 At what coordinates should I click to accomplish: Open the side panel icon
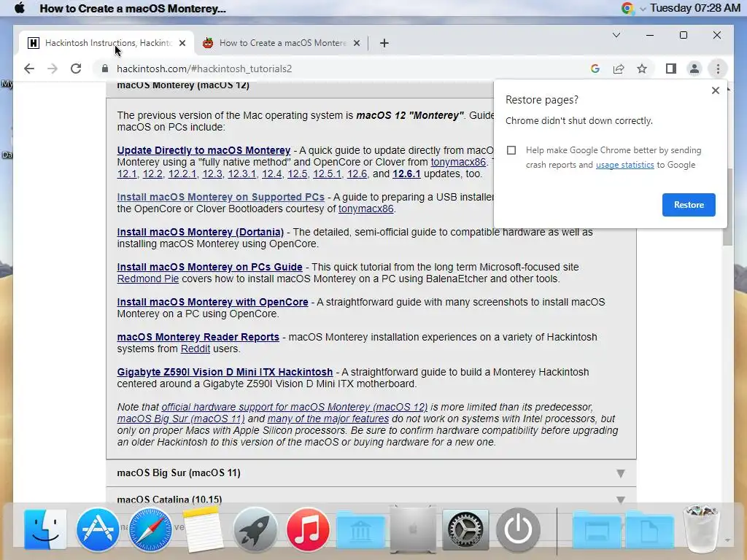(x=671, y=69)
